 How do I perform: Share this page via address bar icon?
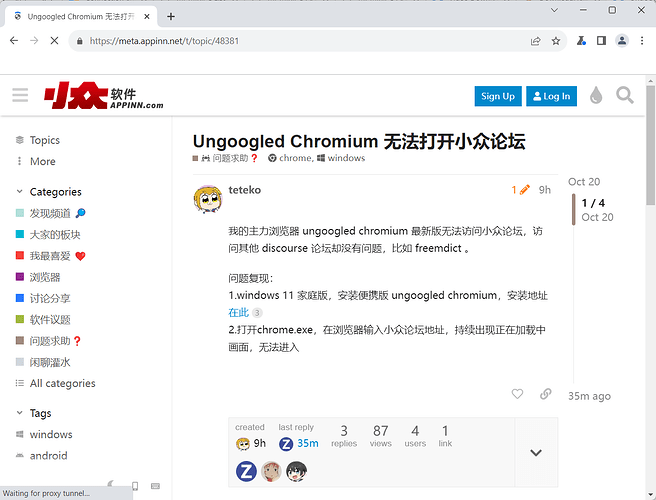click(x=536, y=41)
